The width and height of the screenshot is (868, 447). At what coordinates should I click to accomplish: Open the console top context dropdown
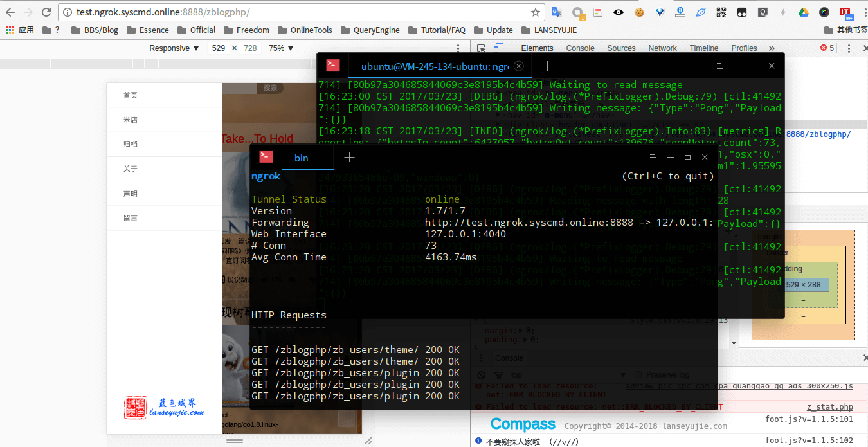(x=568, y=375)
